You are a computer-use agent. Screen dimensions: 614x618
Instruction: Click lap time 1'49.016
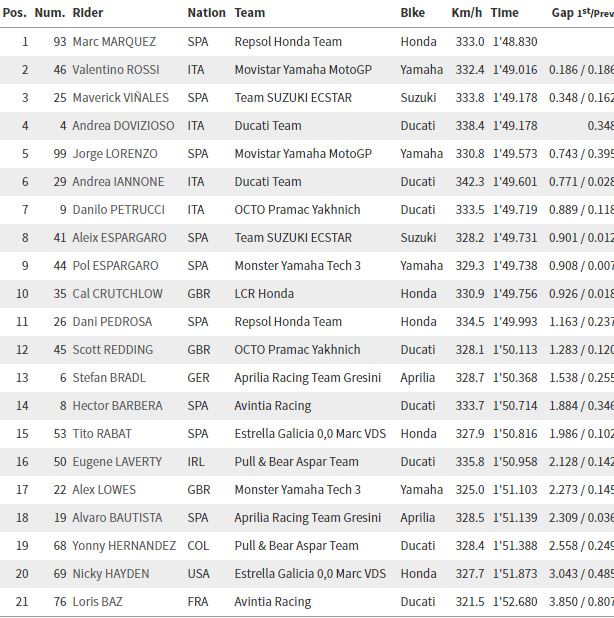click(x=515, y=70)
